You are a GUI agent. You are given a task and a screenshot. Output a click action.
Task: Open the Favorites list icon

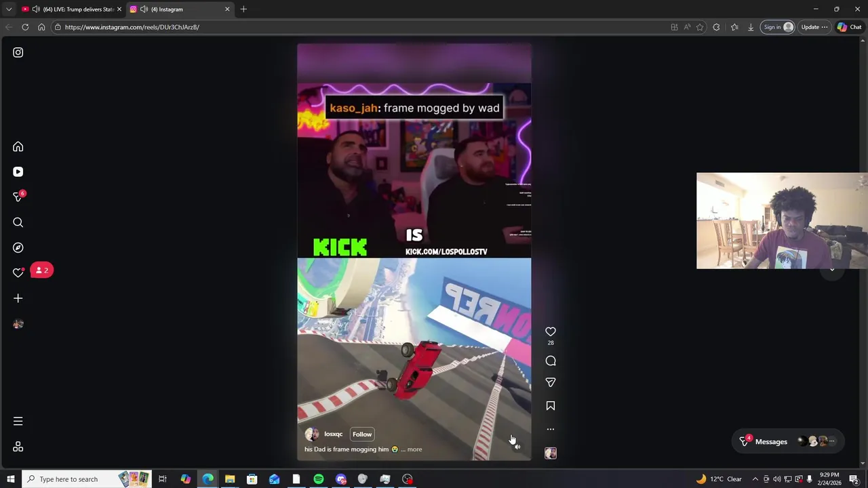734,27
